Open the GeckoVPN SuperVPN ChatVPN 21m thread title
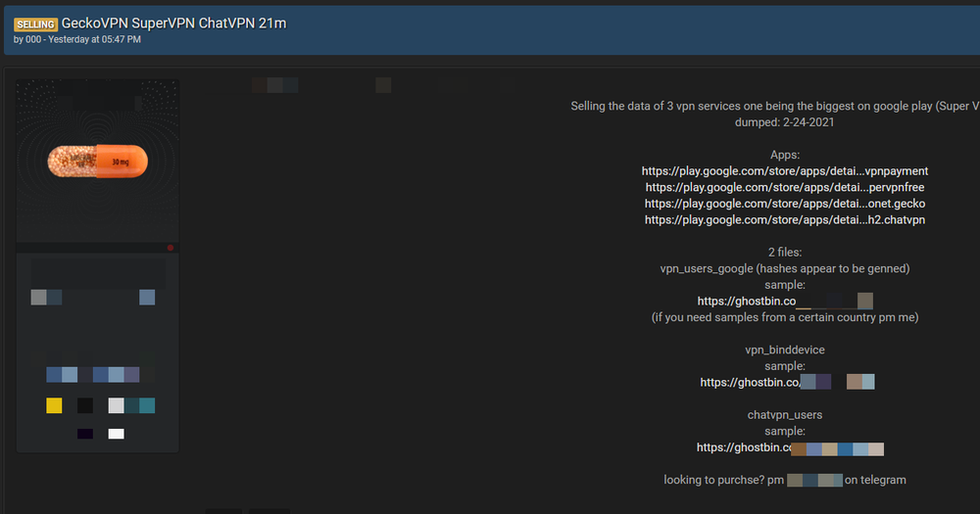 click(173, 23)
